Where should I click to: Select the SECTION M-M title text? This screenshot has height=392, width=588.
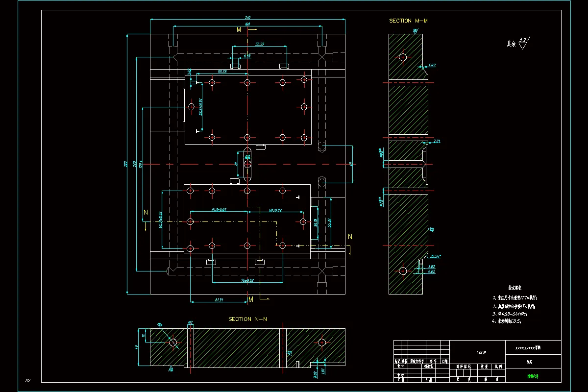[408, 21]
